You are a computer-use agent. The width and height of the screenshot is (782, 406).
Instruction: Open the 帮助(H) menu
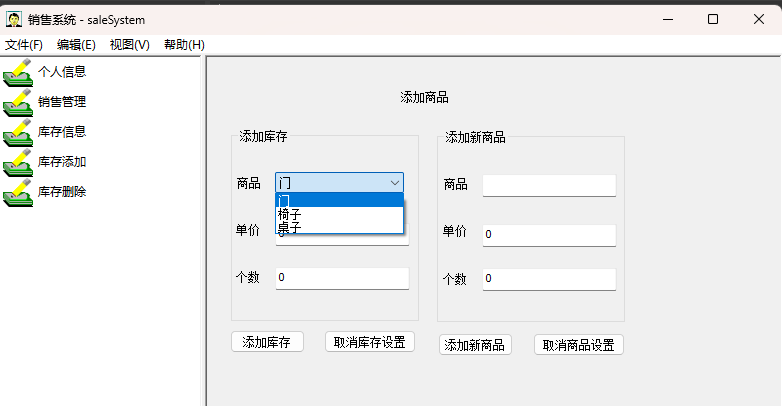pyautogui.click(x=184, y=45)
